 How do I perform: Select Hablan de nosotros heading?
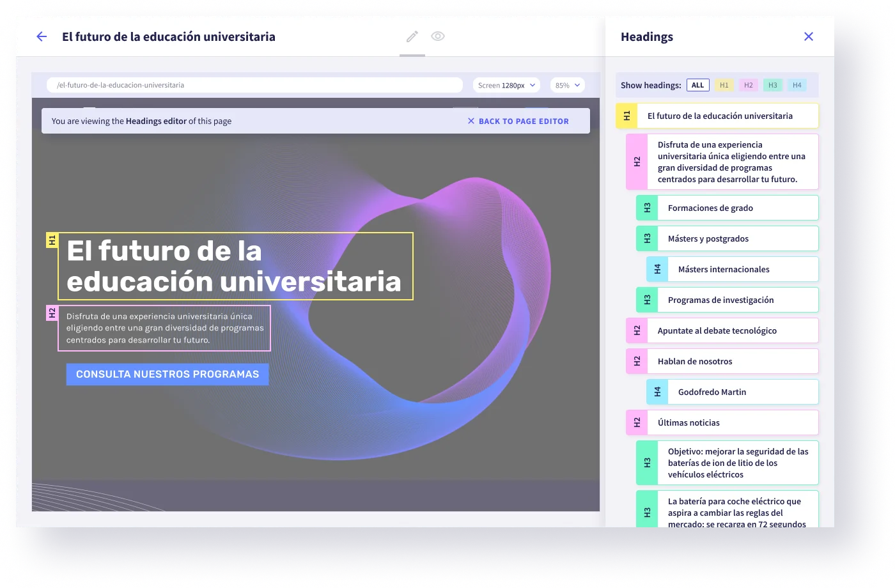[722, 361]
